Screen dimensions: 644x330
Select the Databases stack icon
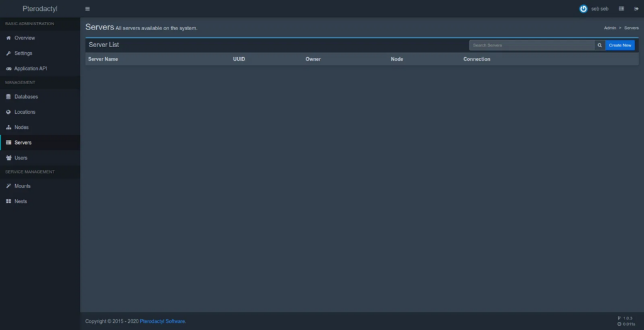(x=8, y=97)
